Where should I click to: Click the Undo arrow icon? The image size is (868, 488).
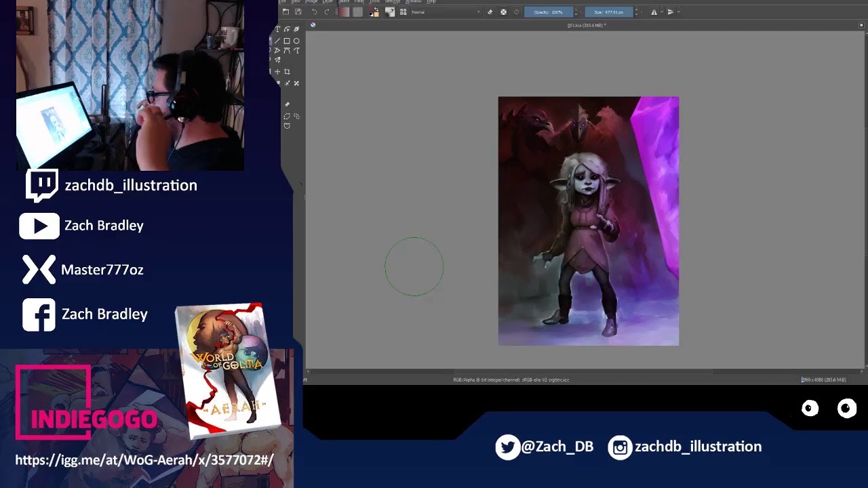coord(314,12)
